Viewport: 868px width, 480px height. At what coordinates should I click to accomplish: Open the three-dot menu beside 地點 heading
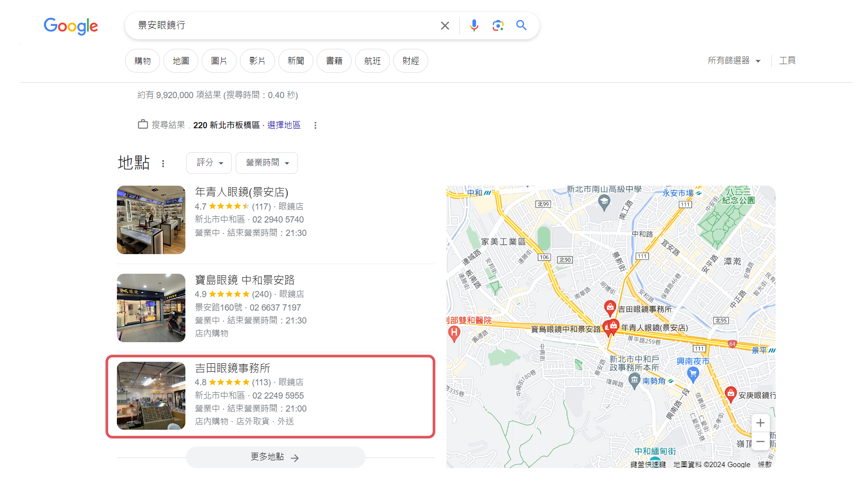163,164
